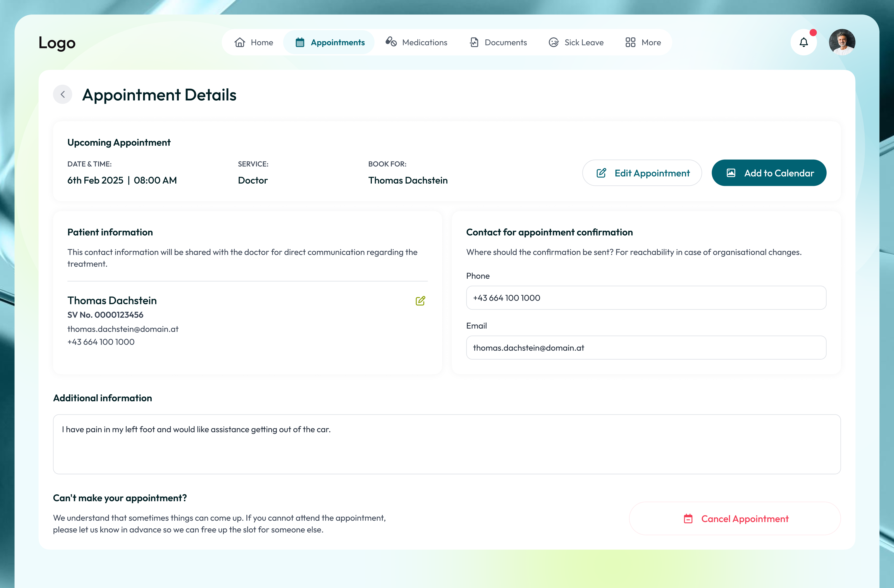Switch to the Medications tab

click(424, 42)
